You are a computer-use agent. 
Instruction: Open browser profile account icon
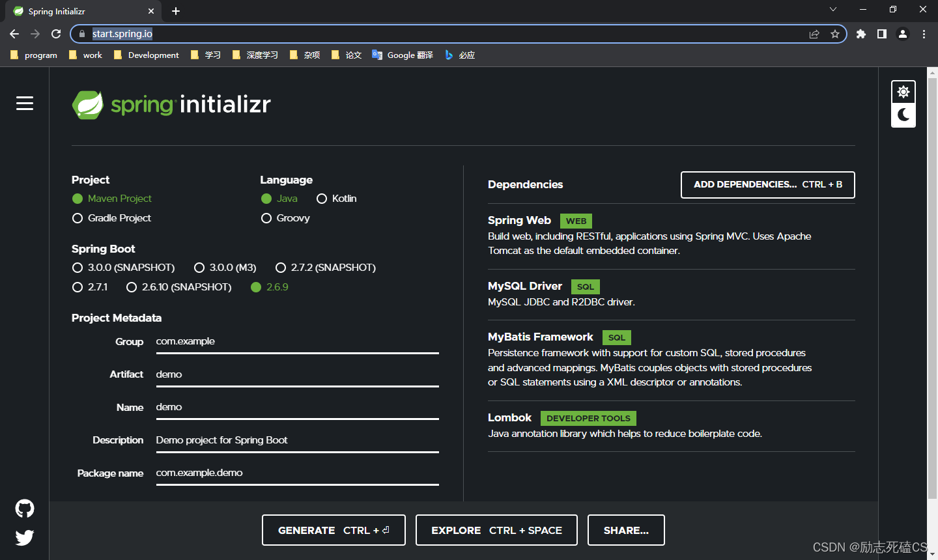[903, 34]
